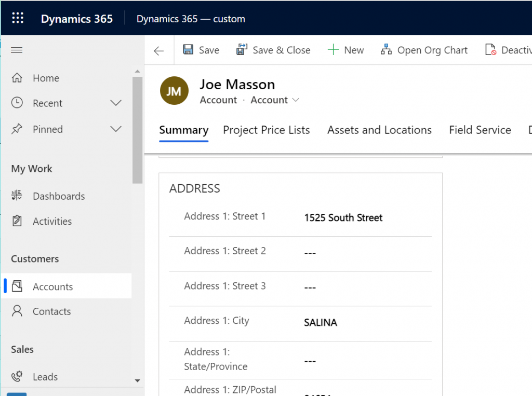Viewport: 532px width, 396px height.
Task: Click the ADDRESS section heading
Action: click(x=195, y=188)
